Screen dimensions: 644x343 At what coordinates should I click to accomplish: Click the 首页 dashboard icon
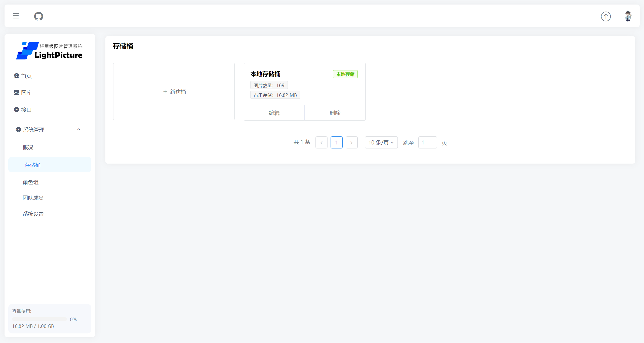click(x=17, y=76)
